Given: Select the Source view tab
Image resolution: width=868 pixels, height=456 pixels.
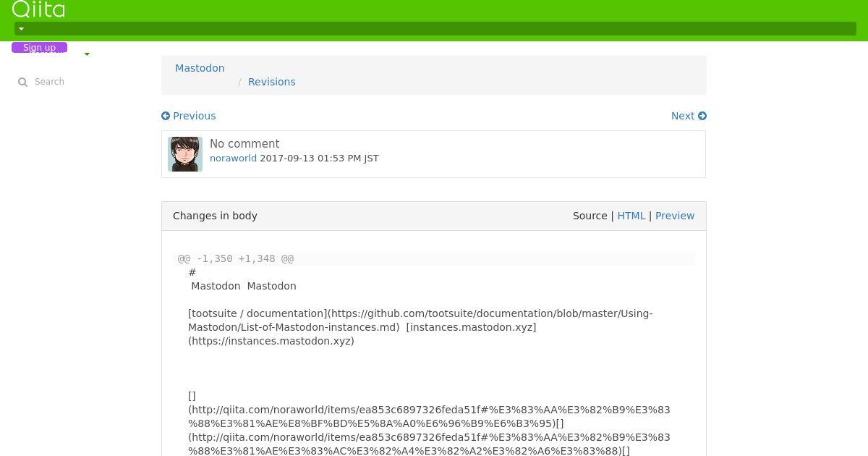Looking at the screenshot, I should [x=590, y=216].
